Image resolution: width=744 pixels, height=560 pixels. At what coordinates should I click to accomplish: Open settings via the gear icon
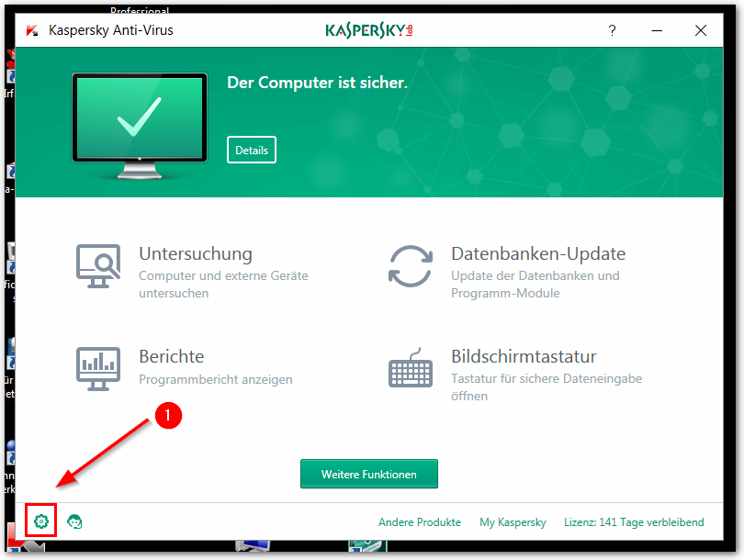pos(41,521)
